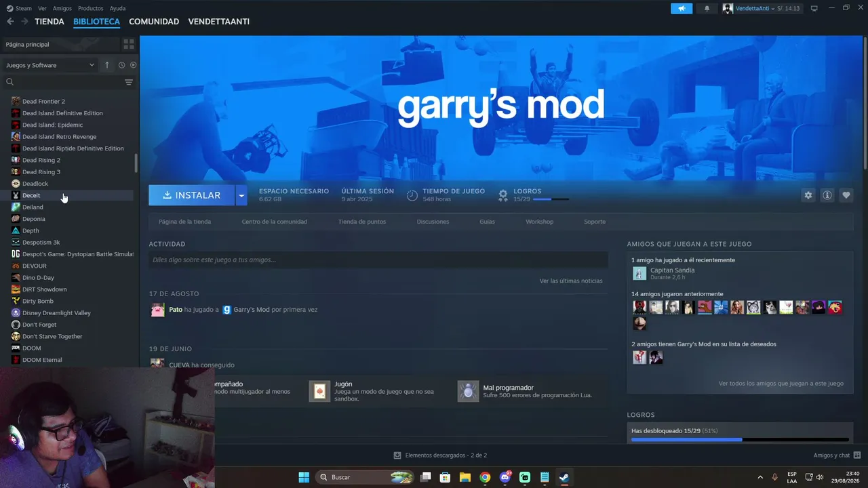Click Steam icon on taskbar
Viewport: 868px width, 488px height.
click(564, 477)
